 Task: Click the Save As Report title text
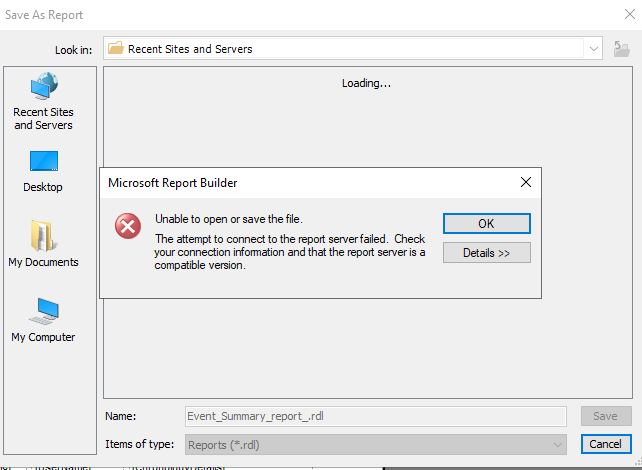44,15
